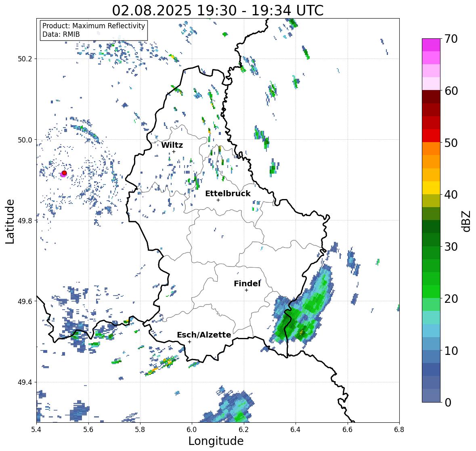
Task: Click the map title '02.08.2025 19:30 - 19:34 UTC'
Action: coord(218,10)
